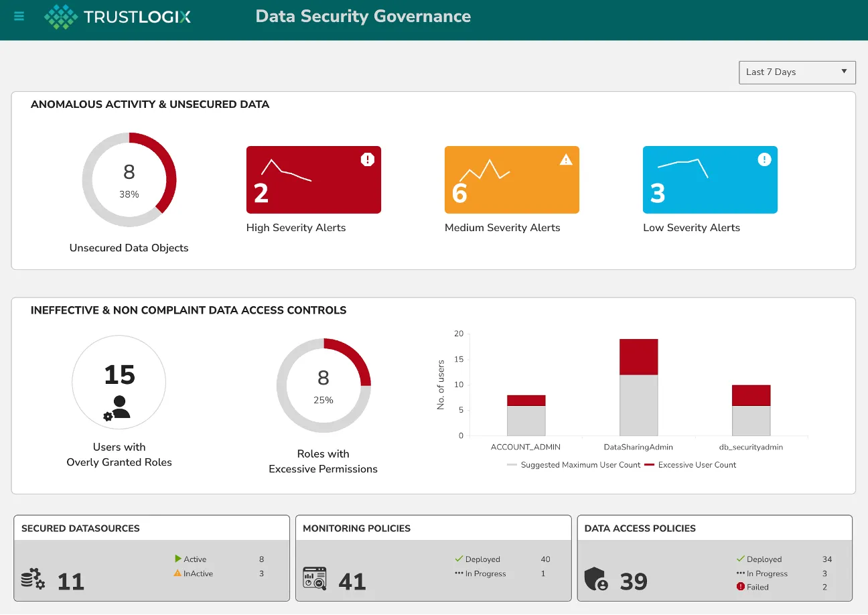The height and width of the screenshot is (615, 868).
Task: Click the TrustLogix logo
Action: pos(117,16)
